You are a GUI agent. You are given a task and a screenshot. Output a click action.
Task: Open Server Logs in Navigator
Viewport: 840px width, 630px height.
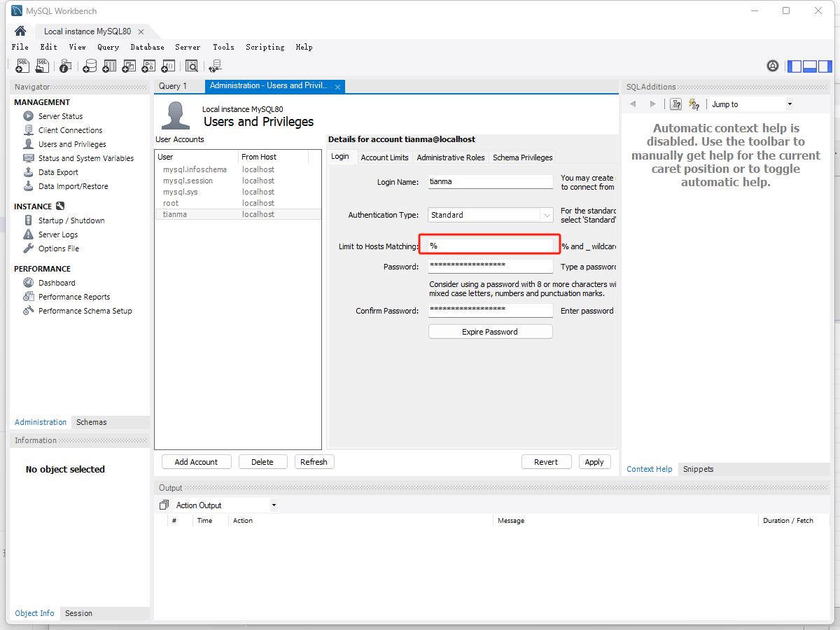58,234
